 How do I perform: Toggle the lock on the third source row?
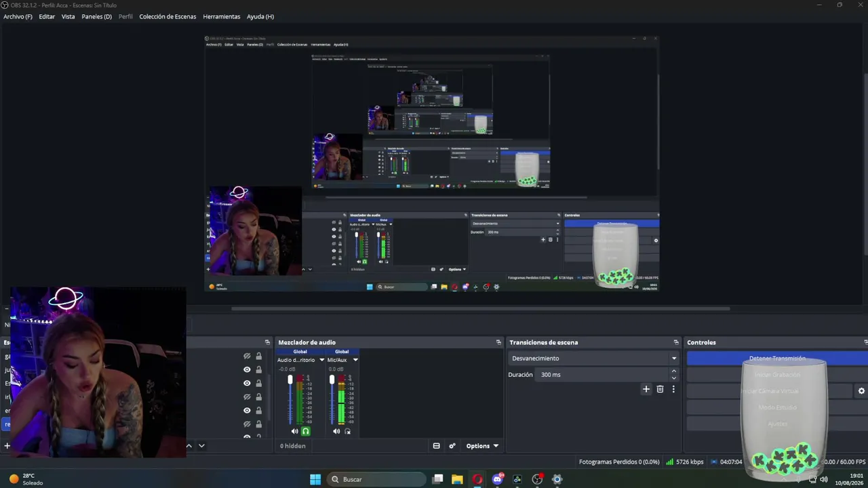[258, 383]
